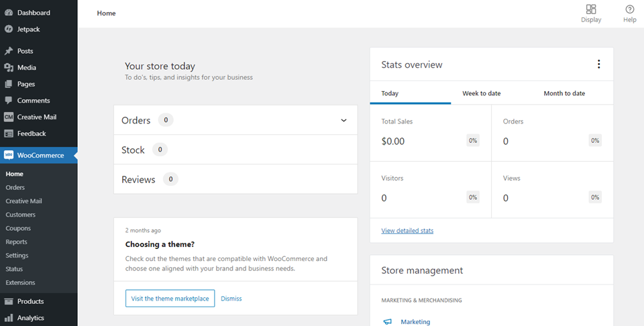Image resolution: width=644 pixels, height=326 pixels.
Task: Click the Views 0% change badge
Action: (595, 197)
